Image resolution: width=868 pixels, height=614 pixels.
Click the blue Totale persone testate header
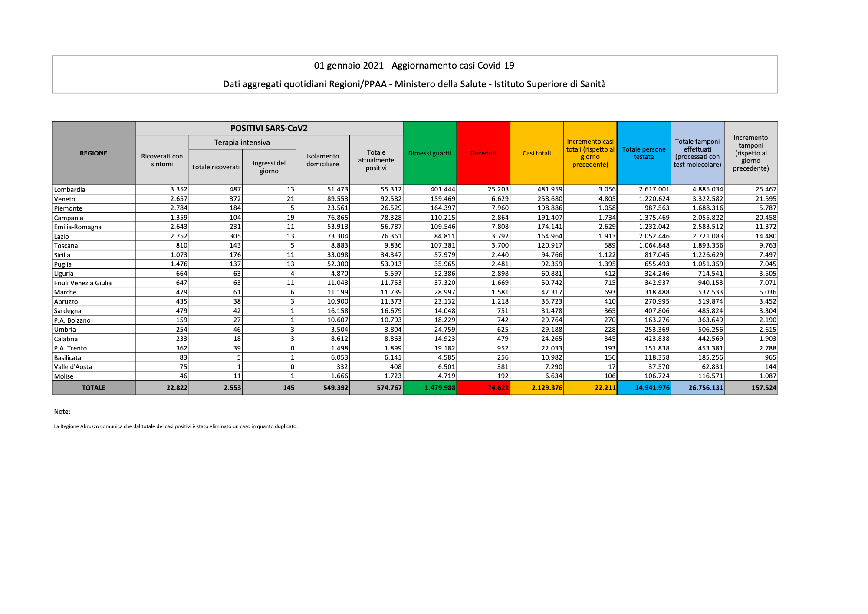[x=644, y=153]
